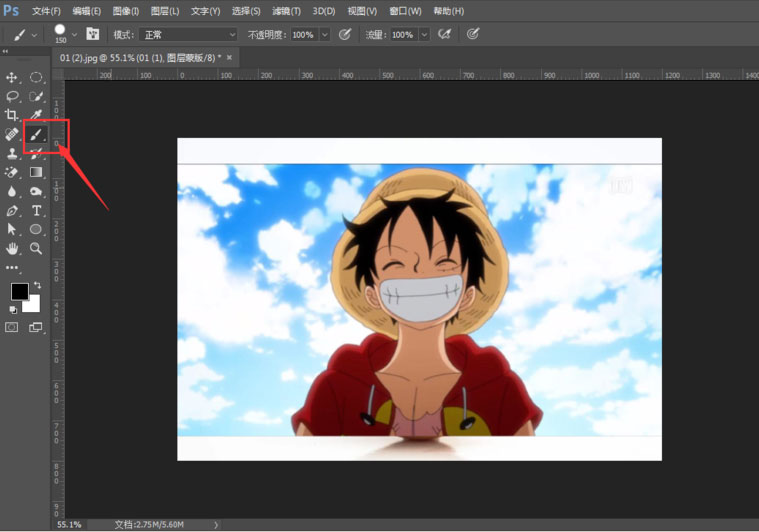Screen dimensions: 759x532
Task: Select the Hand tool
Action: 12,248
